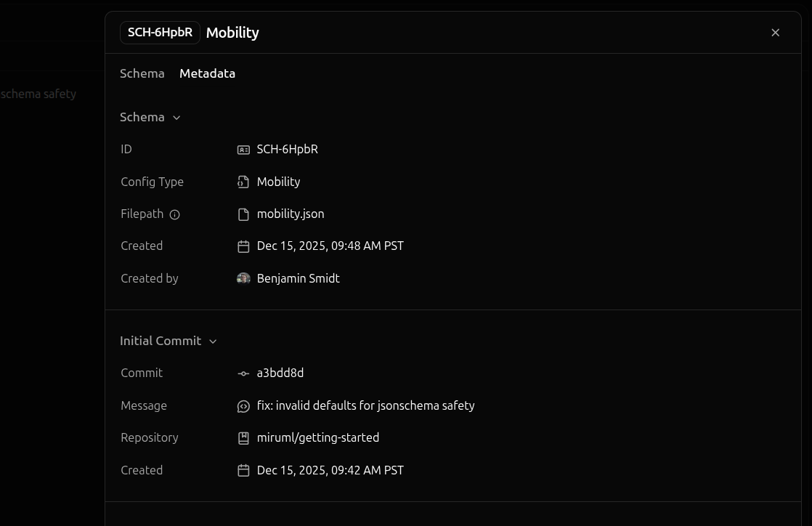Screen dimensions: 812x526
Task: Click Benjamin Smidt's avatar
Action: (x=243, y=278)
